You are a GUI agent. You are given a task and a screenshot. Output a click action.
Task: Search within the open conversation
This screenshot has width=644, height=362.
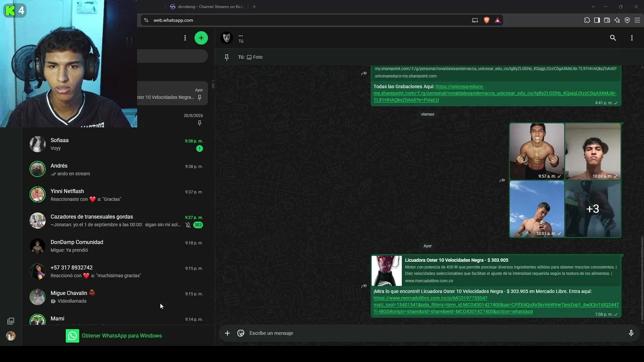click(613, 38)
